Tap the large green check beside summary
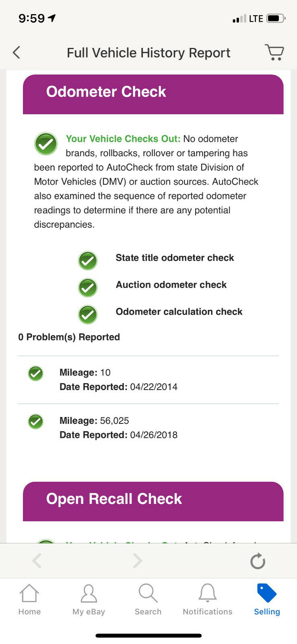 click(46, 144)
